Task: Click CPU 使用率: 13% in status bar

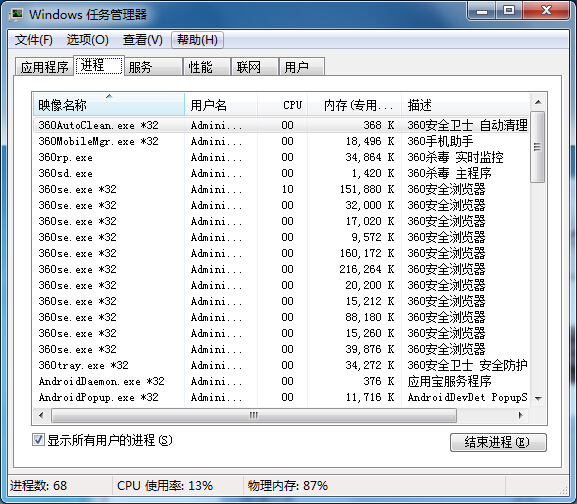Action: point(165,486)
